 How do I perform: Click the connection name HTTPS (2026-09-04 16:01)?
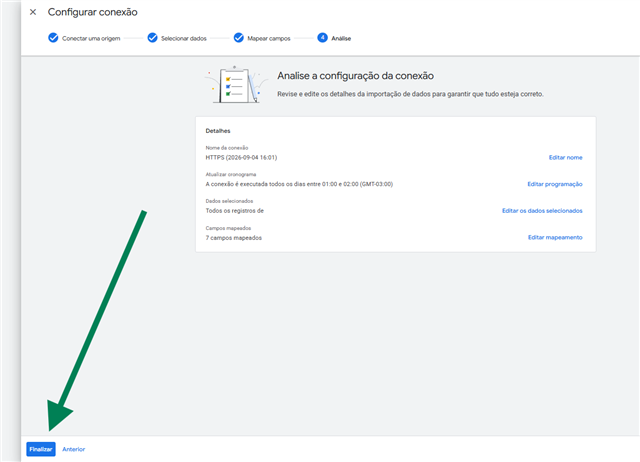(241, 158)
